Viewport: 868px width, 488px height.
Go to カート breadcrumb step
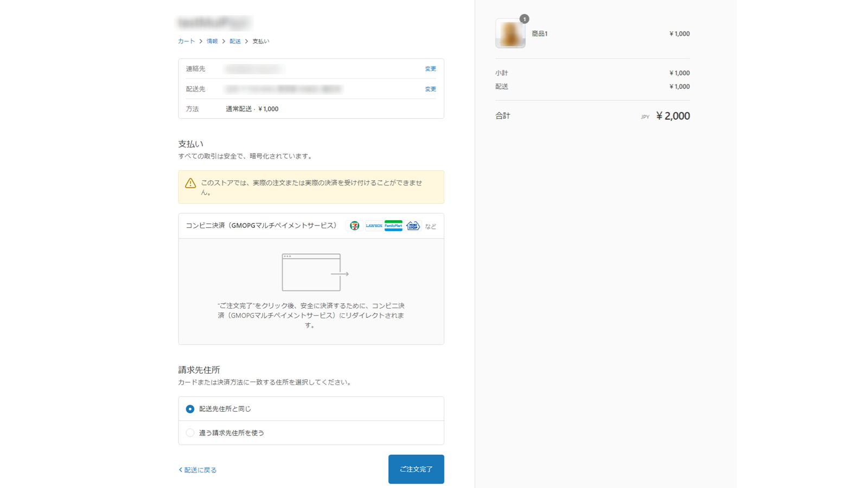click(186, 41)
